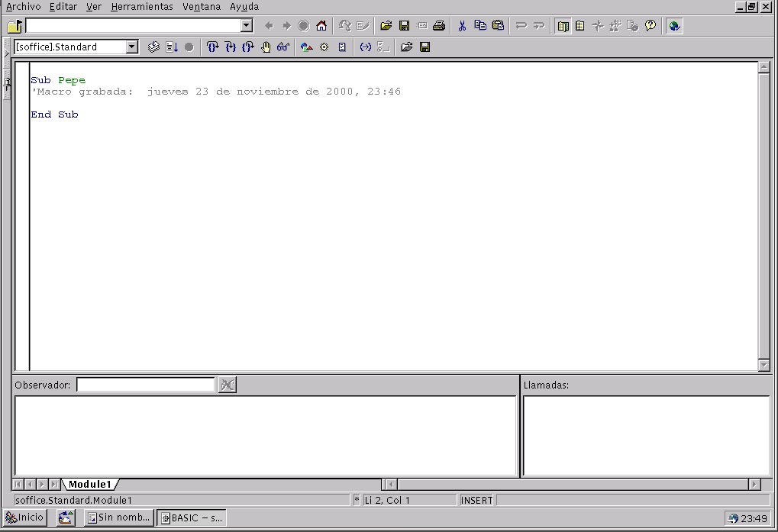Open the Herramientas menu
This screenshot has width=778, height=532.
(142, 7)
